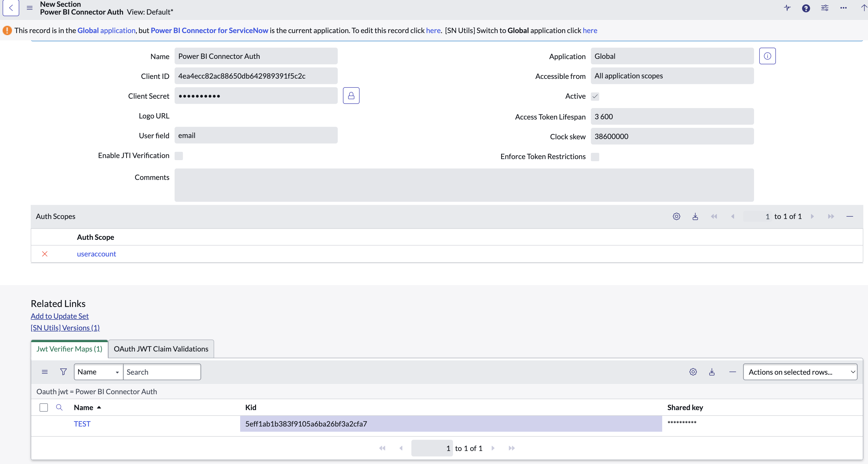This screenshot has width=868, height=464.
Task: Toggle the Active checkbox
Action: (595, 96)
